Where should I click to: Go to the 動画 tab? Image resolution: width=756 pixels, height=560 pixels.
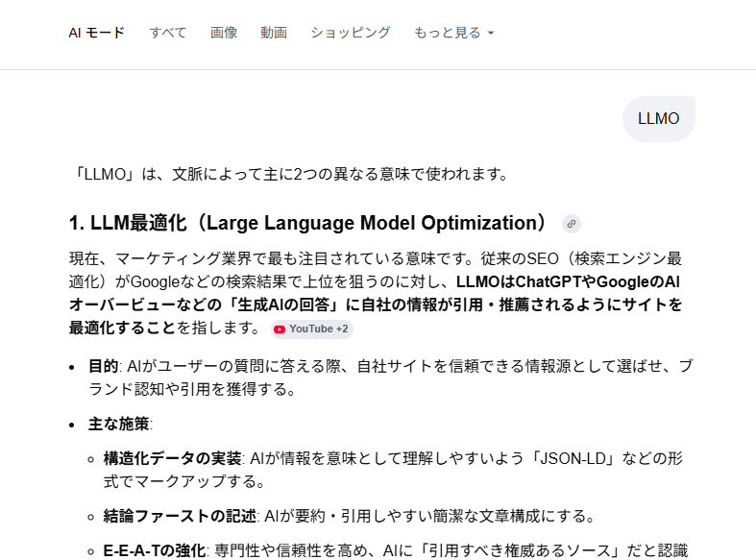[x=274, y=33]
